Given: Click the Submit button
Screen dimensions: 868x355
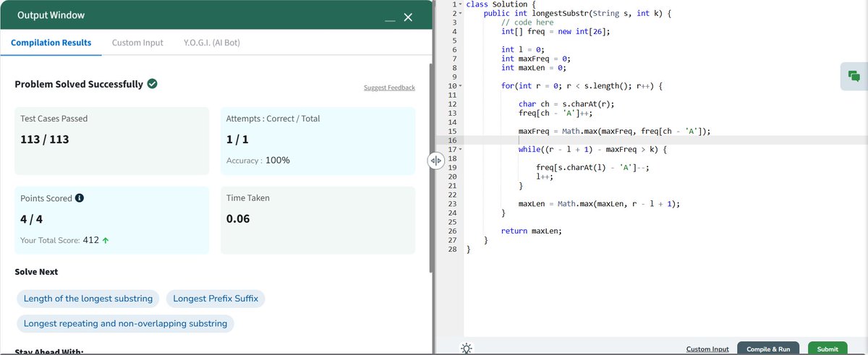Looking at the screenshot, I should tap(827, 348).
